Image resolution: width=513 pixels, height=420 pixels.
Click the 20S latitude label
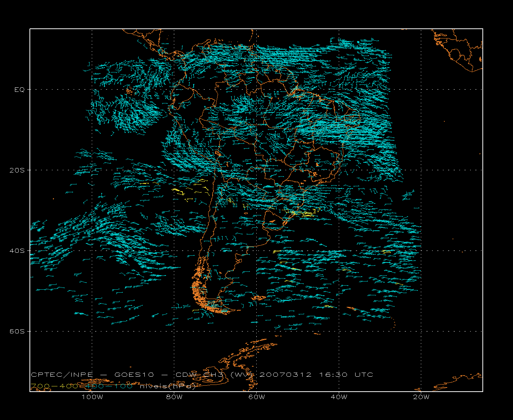[x=17, y=170]
